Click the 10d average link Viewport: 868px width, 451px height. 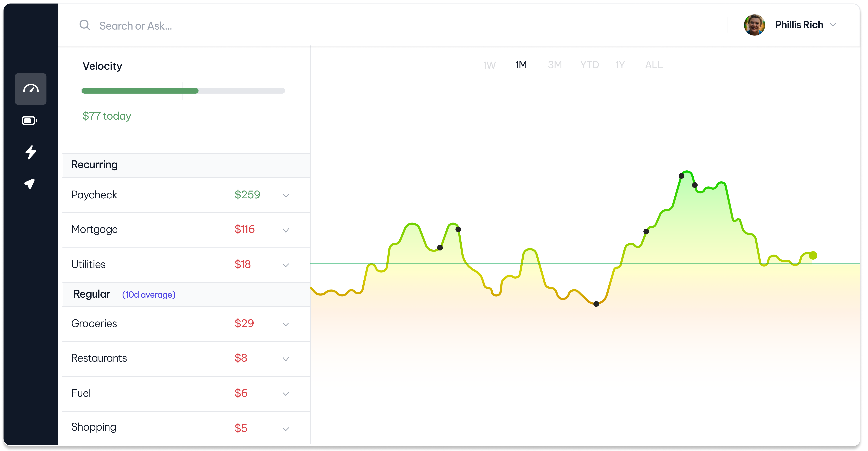coord(149,295)
